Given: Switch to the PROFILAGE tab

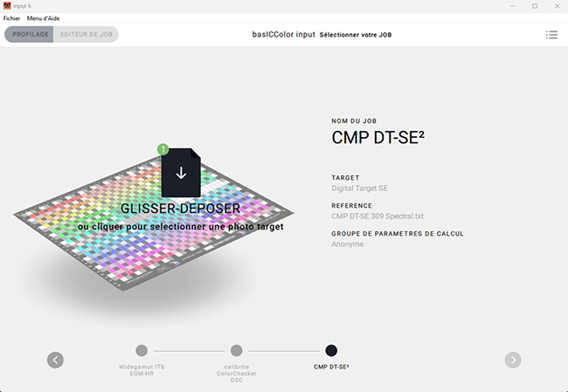Looking at the screenshot, I should (29, 34).
